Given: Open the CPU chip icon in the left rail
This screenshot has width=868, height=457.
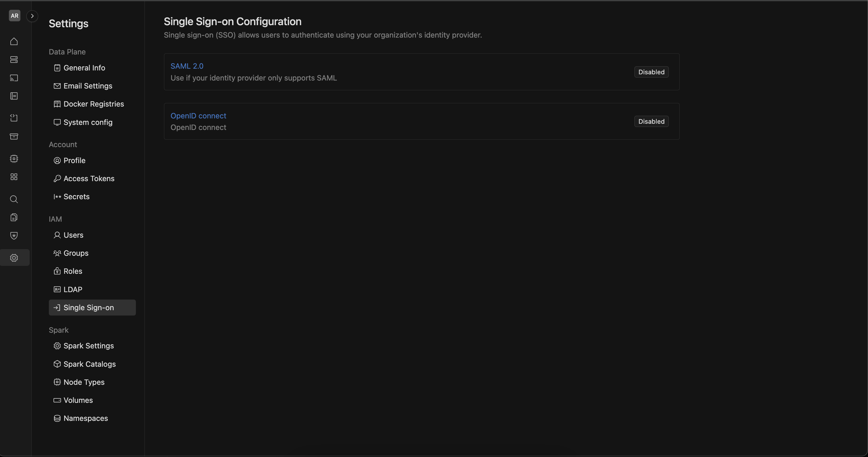Looking at the screenshot, I should tap(14, 159).
